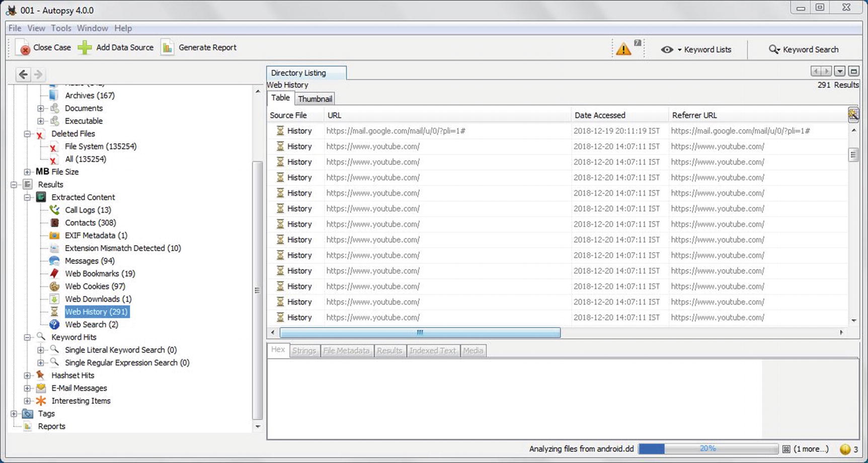Click the yellow warning triangle icon
This screenshot has height=463, width=868.
623,49
